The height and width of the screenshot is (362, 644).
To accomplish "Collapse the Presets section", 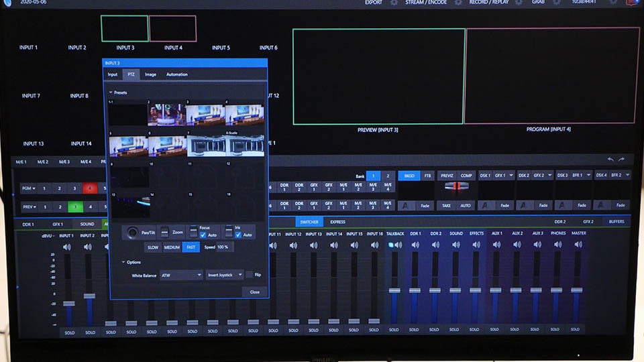I will coord(111,93).
